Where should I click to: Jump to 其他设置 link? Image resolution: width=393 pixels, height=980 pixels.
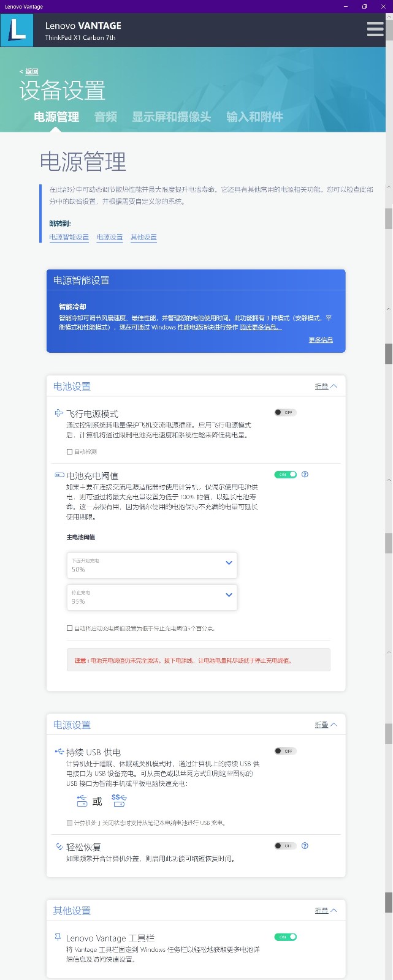[143, 237]
